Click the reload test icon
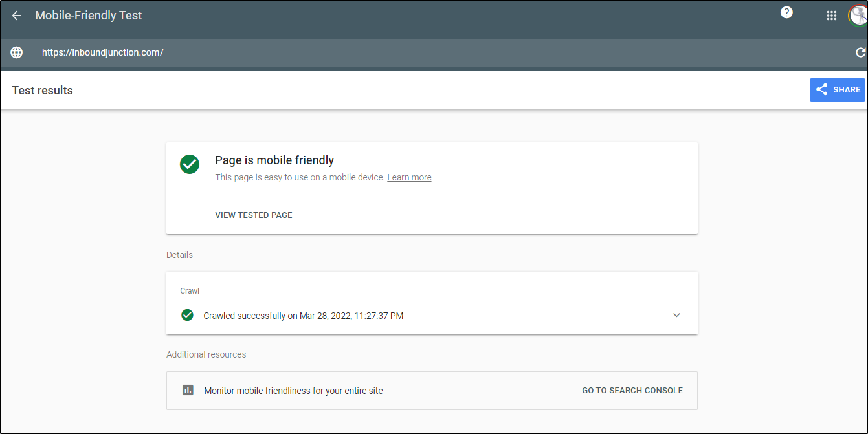Image resolution: width=868 pixels, height=434 pixels. (860, 52)
